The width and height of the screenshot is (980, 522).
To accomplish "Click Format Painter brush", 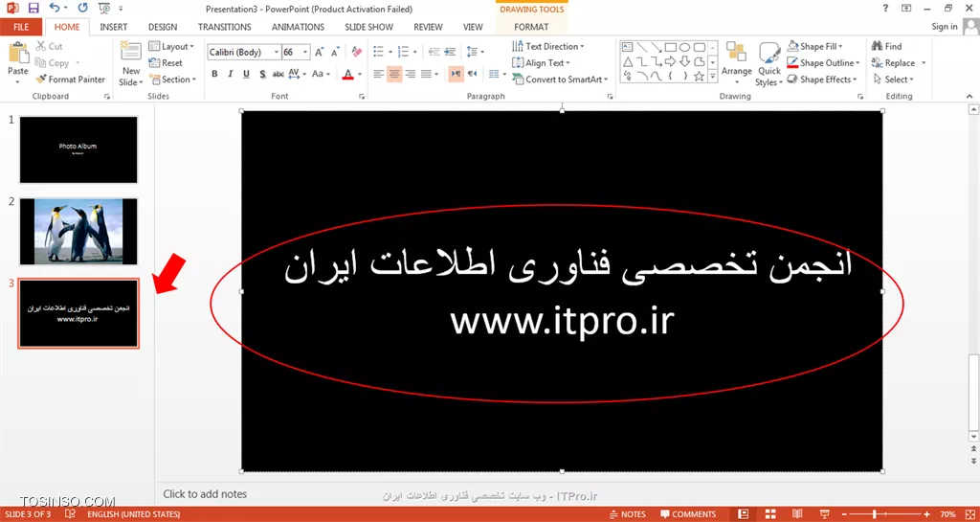I will [x=70, y=79].
